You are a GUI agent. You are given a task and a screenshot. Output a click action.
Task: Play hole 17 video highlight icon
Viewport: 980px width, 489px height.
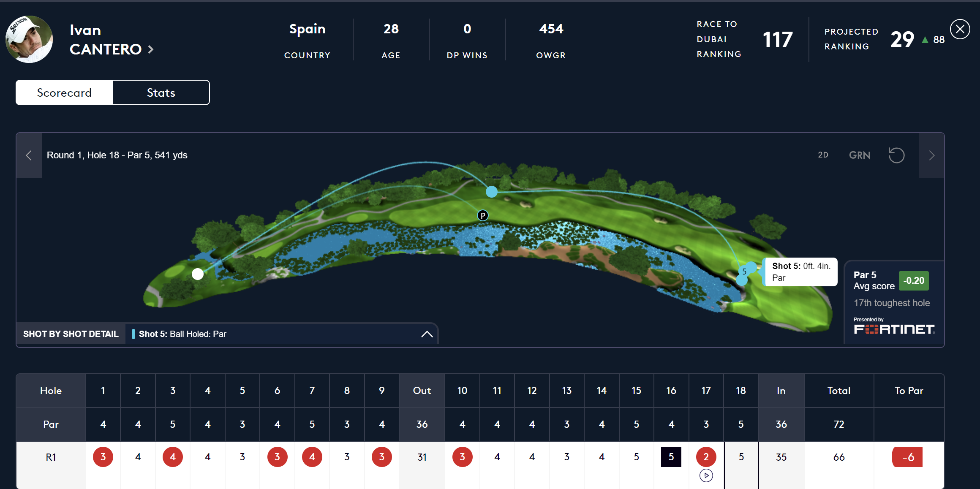click(x=706, y=475)
